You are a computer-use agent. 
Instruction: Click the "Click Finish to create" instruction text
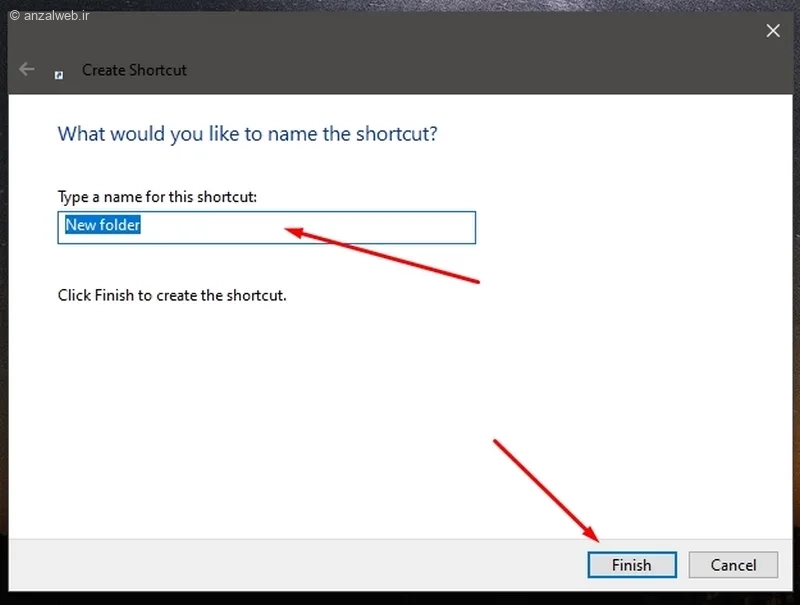tap(172, 296)
